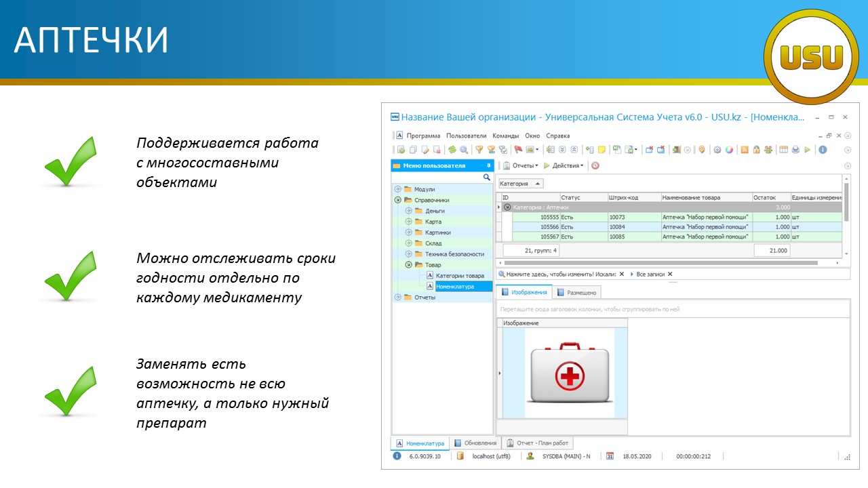Collapse the Товар folder

click(x=408, y=265)
